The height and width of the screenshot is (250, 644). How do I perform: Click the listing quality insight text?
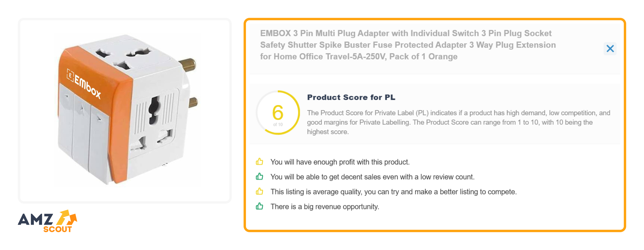[393, 192]
